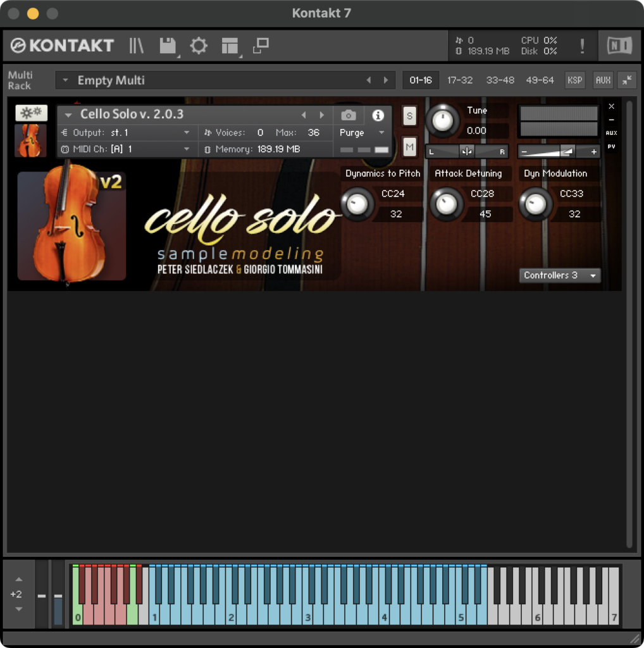Click the Dynamics to Pitch value 32

[396, 214]
